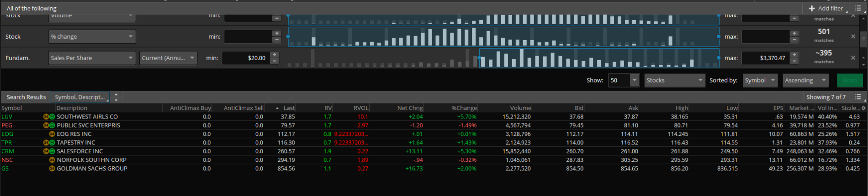Sort results by the Last column header
Viewport: 868px width, 196px height.
288,108
